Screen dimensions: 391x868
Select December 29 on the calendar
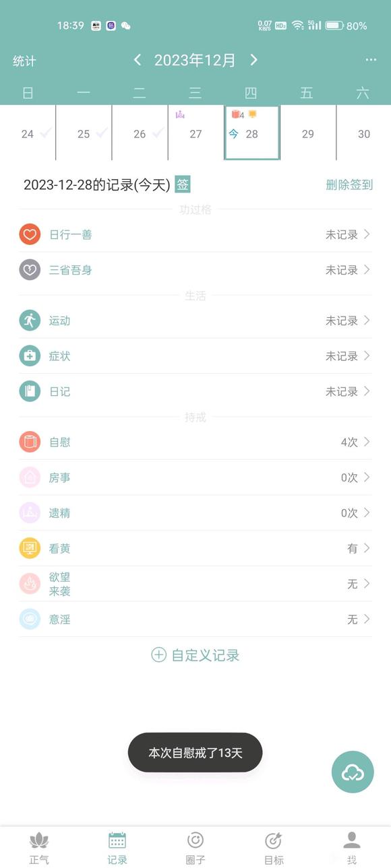click(307, 134)
